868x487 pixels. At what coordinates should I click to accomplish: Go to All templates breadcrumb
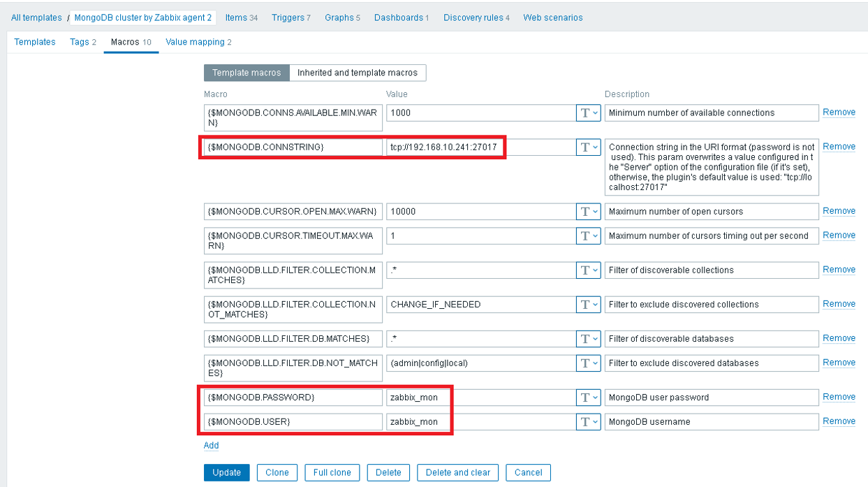coord(36,17)
